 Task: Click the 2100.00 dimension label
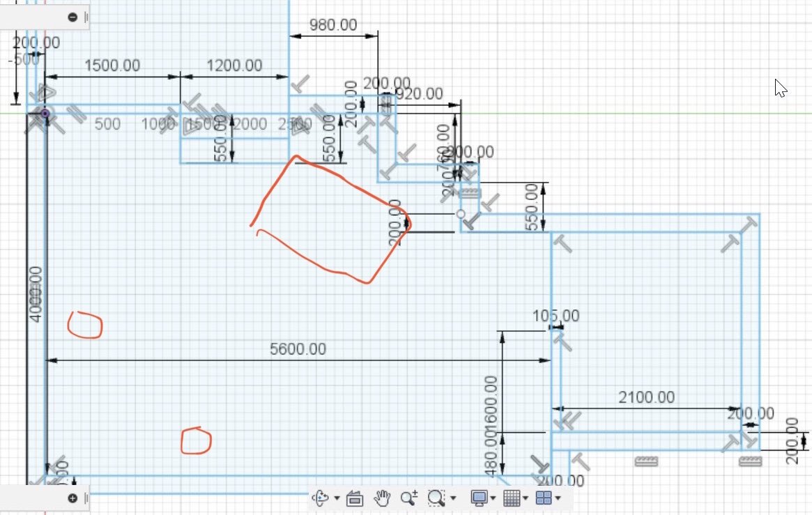click(x=646, y=397)
